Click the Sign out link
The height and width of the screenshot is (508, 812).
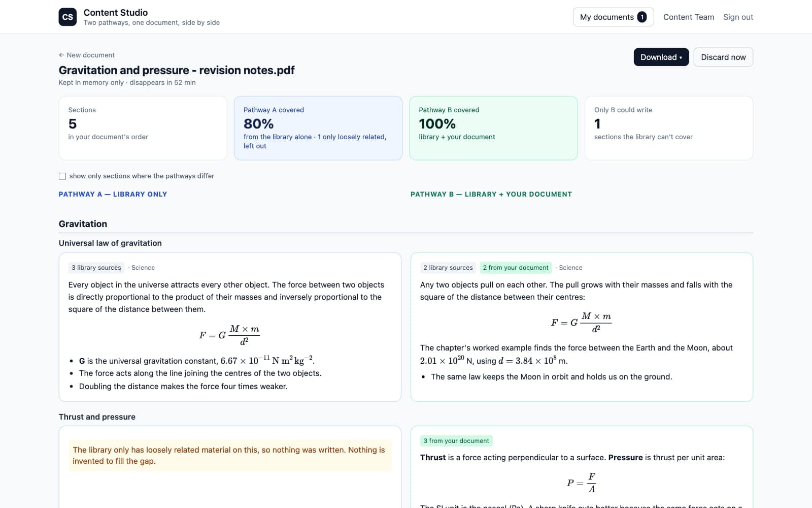[x=738, y=17]
